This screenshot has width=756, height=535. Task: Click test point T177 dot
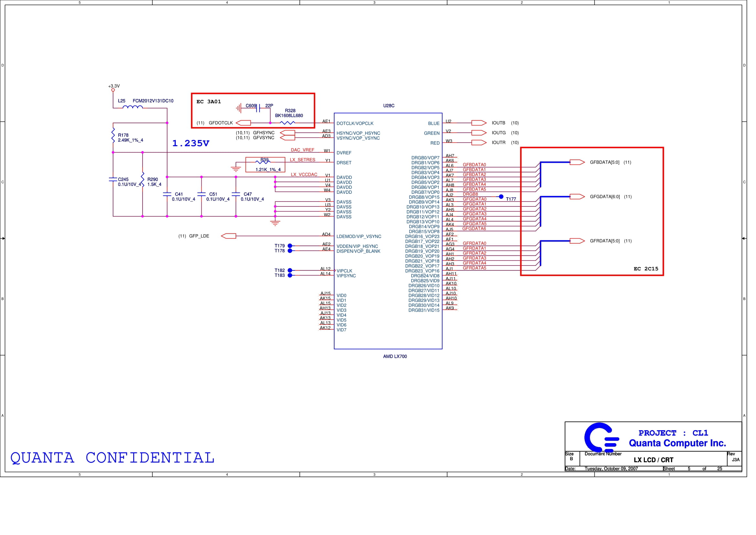(x=501, y=197)
